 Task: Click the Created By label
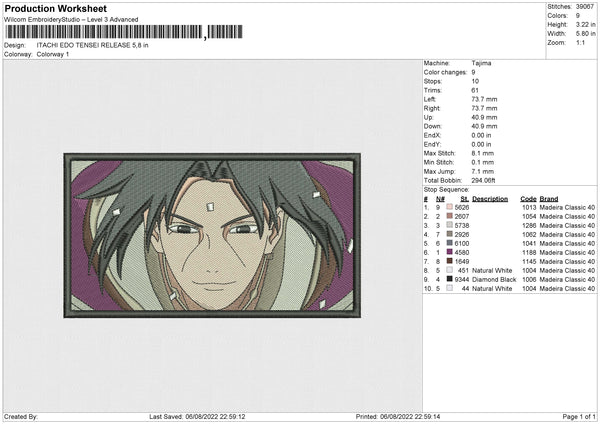[x=21, y=416]
